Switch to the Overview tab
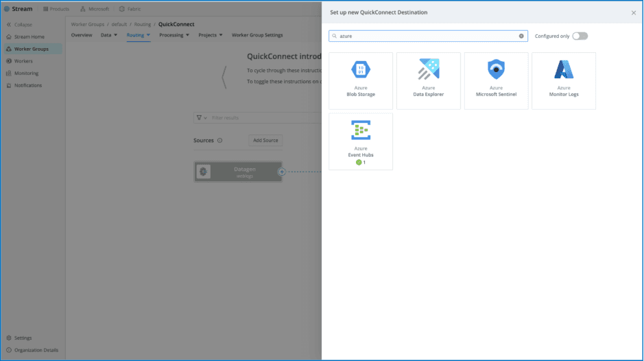The height and width of the screenshot is (361, 644). (x=82, y=35)
